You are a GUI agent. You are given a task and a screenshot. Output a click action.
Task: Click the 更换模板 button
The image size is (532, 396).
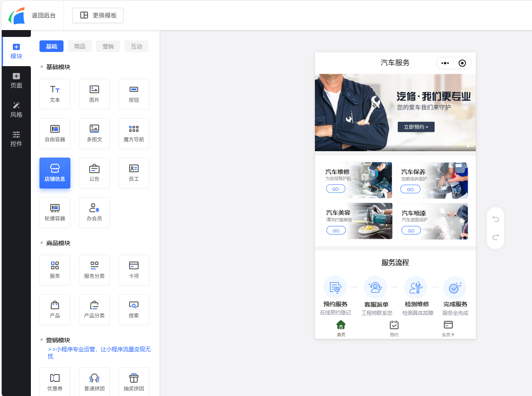coord(98,15)
